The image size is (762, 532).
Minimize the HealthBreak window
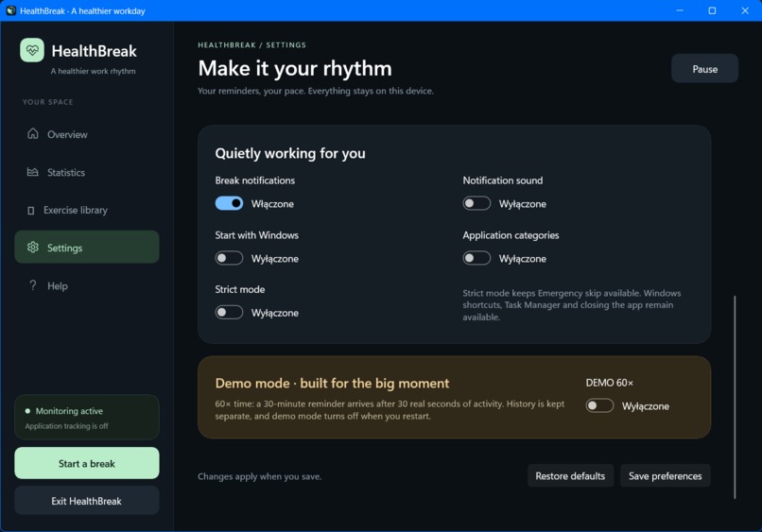pyautogui.click(x=680, y=10)
